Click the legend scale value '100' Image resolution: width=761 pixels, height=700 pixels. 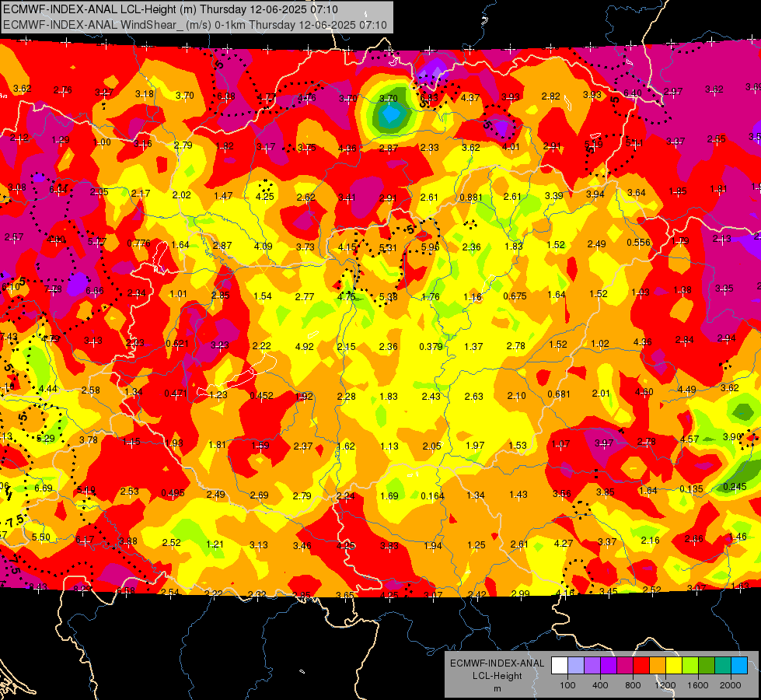(567, 685)
